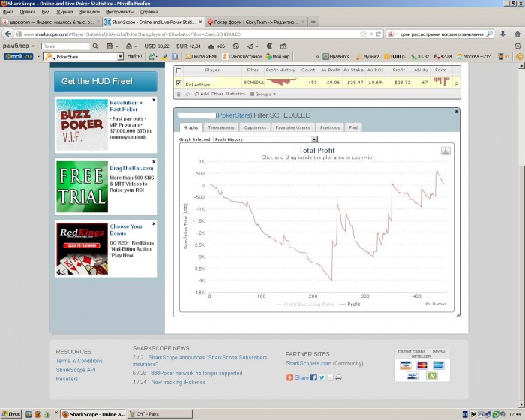Click Firefox icon in Windows quick launch
525x420 pixels.
37,414
